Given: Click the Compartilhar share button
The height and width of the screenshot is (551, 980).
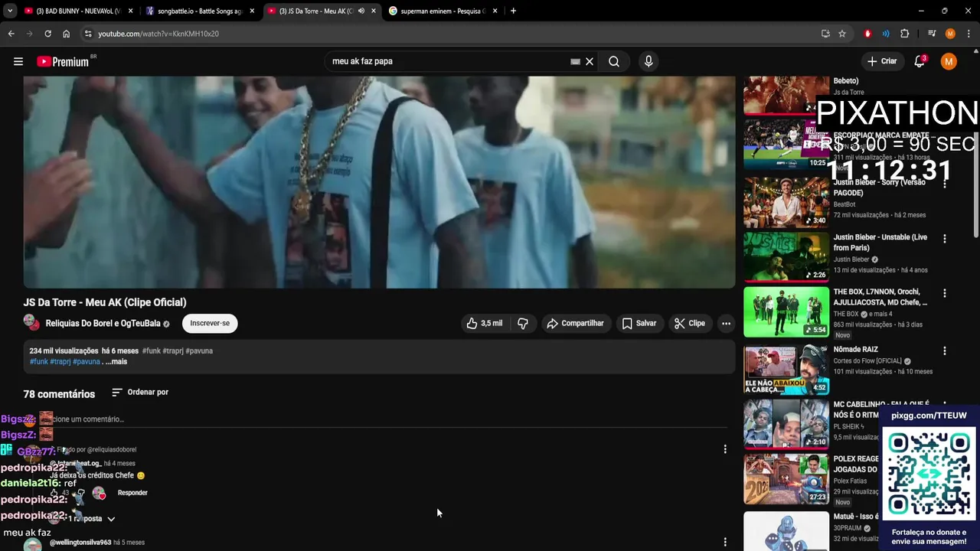Looking at the screenshot, I should 575,323.
